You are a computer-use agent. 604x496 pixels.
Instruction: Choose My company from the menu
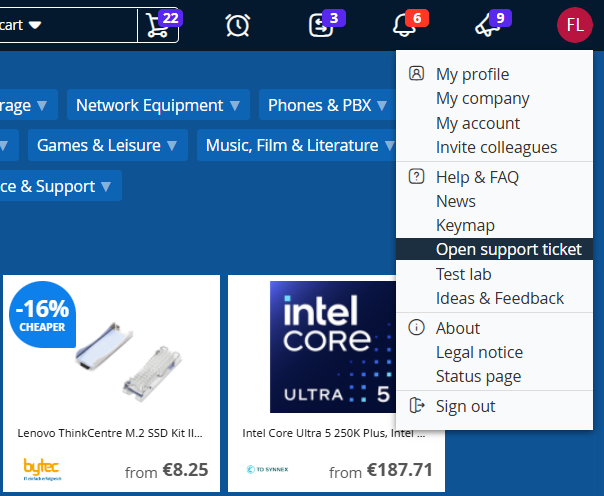pyautogui.click(x=482, y=98)
